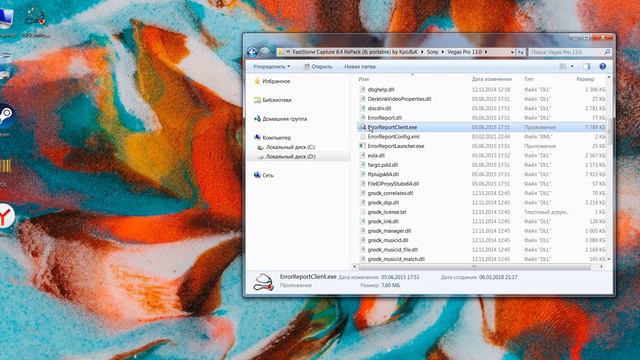Click the forward navigation arrow button
Image resolution: width=640 pixels, height=360 pixels.
(x=265, y=52)
